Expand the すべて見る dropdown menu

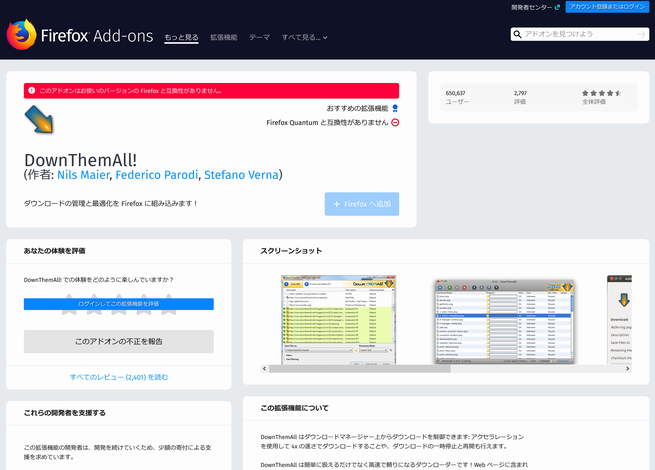point(304,37)
